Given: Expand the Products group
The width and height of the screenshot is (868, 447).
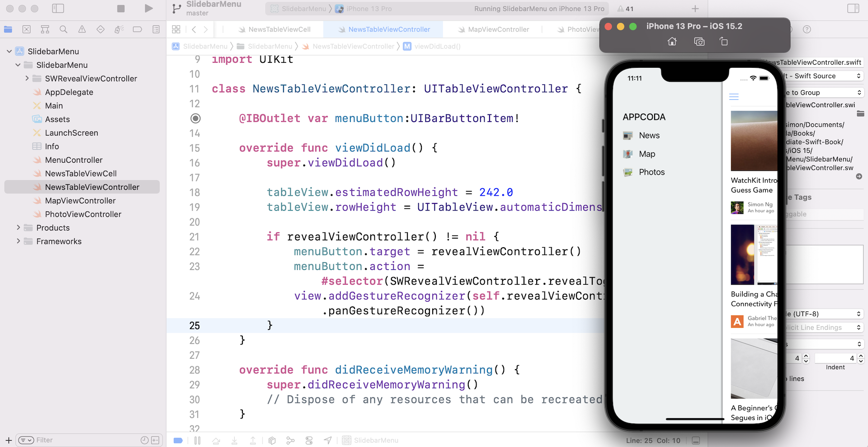Looking at the screenshot, I should click(19, 228).
